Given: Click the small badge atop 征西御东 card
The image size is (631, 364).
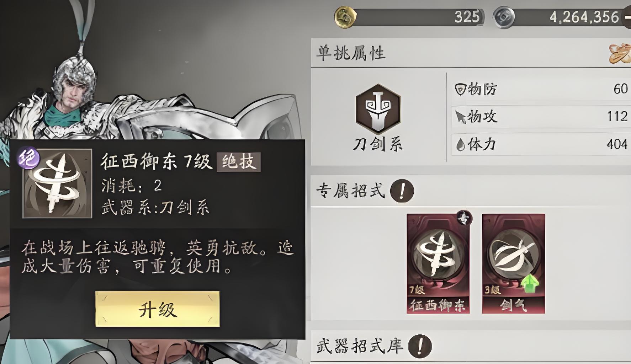Looking at the screenshot, I should pos(464,218).
